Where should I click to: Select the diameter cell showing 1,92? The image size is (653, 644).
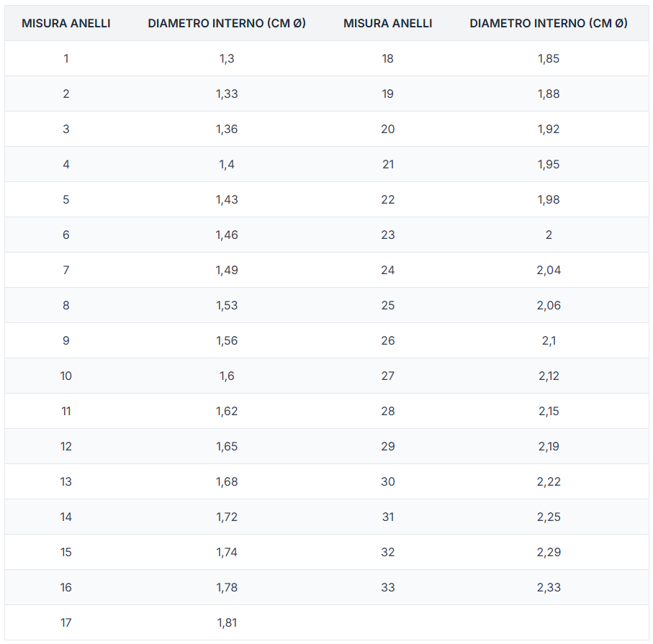tap(549, 129)
